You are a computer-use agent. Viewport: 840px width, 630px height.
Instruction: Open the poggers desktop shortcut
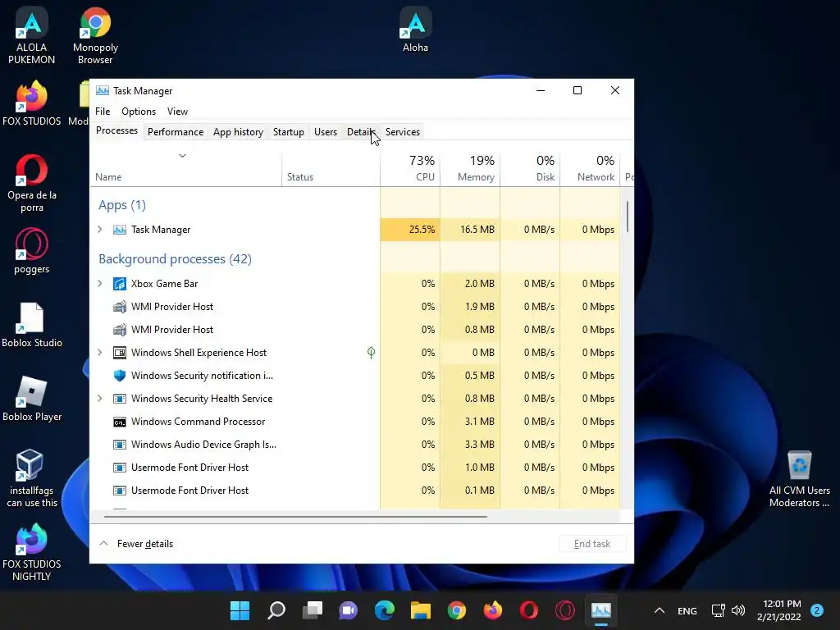(x=32, y=251)
